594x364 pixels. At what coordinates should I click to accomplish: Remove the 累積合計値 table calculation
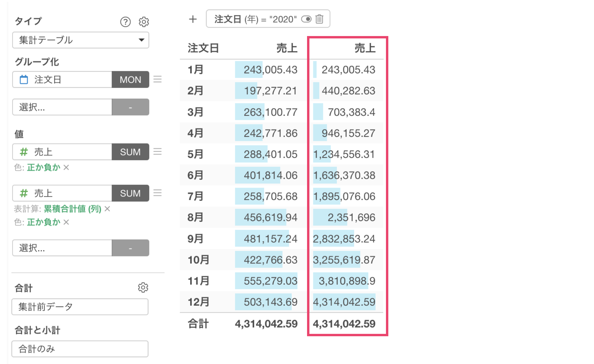coord(107,209)
